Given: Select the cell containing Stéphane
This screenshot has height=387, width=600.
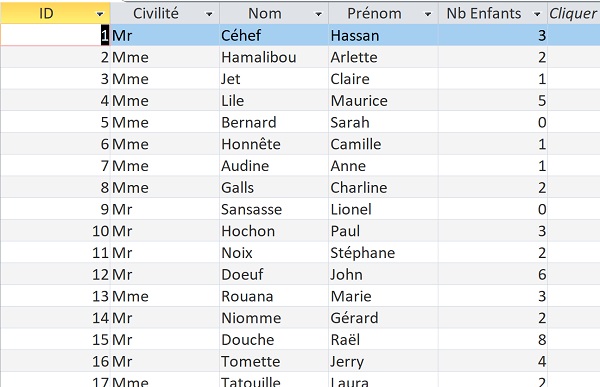Looking at the screenshot, I should pyautogui.click(x=383, y=253).
